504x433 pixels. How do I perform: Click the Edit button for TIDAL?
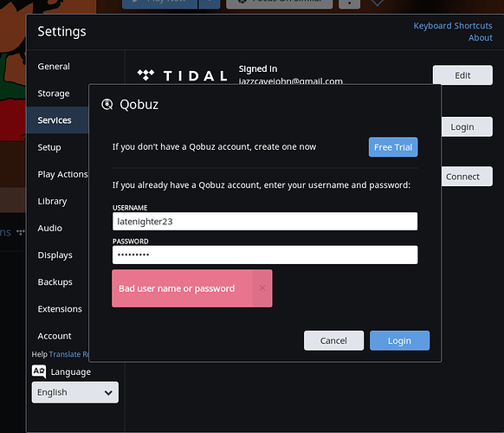pyautogui.click(x=462, y=75)
